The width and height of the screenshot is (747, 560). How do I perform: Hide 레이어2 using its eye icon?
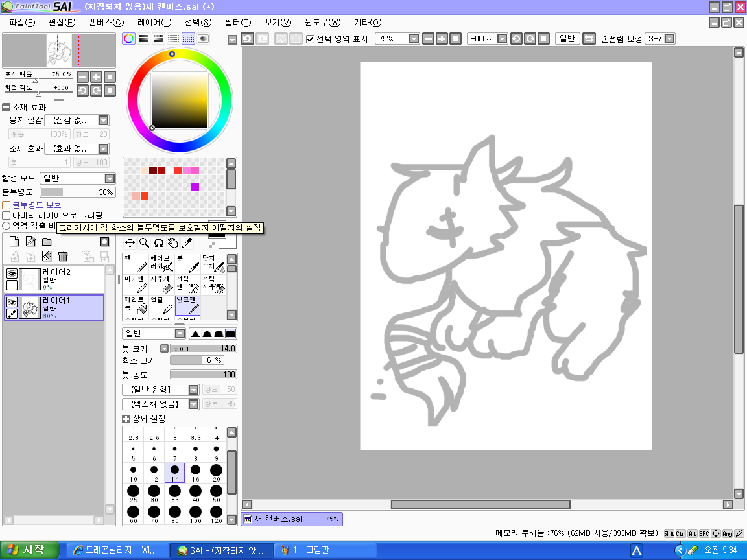12,274
